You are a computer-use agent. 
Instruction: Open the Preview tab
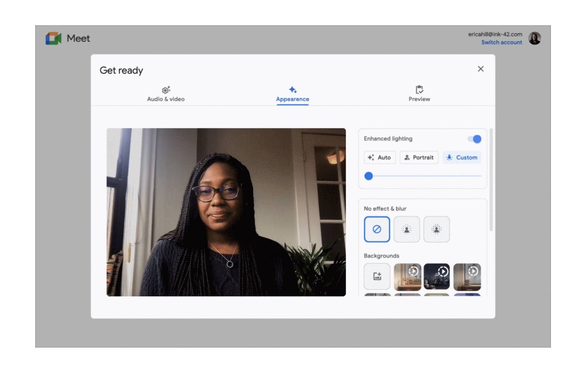point(419,94)
